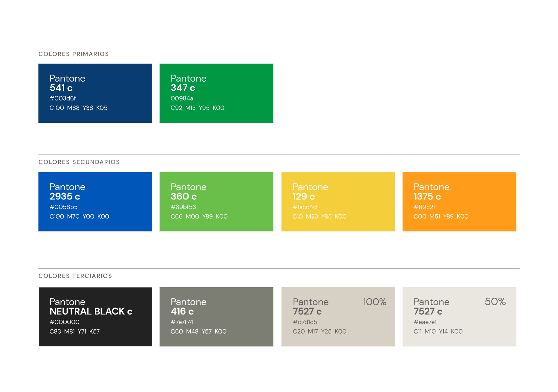Click hex value 00984a

coord(182,98)
